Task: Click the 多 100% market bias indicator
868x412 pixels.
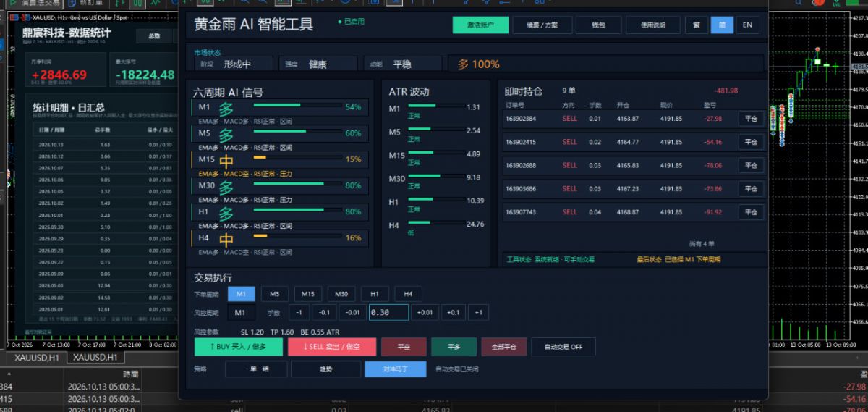Action: (479, 64)
